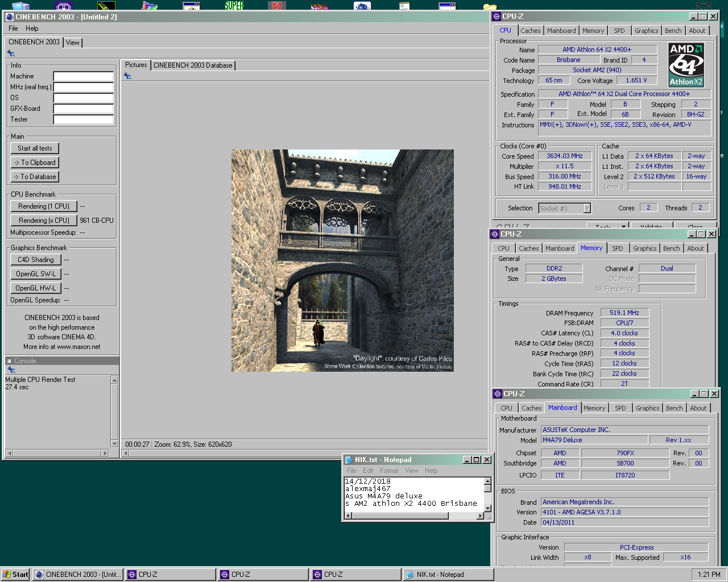Open the Edit menu in Notepad
This screenshot has width=728, height=582.
click(x=368, y=471)
